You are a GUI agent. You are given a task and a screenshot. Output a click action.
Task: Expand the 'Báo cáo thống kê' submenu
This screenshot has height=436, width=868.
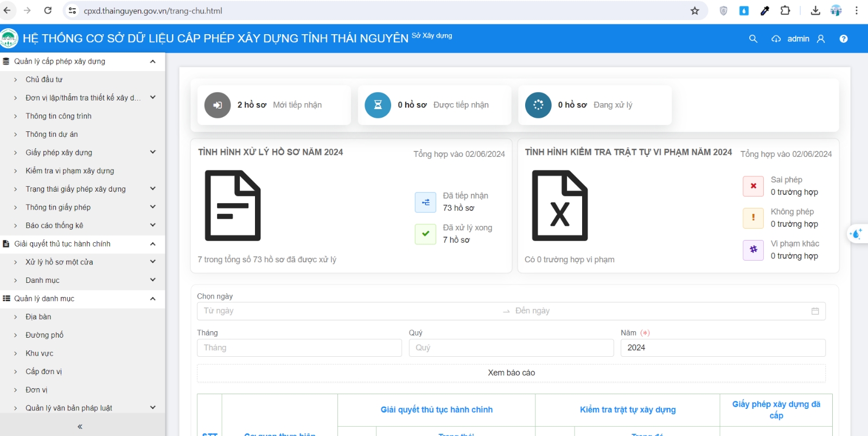click(x=153, y=225)
